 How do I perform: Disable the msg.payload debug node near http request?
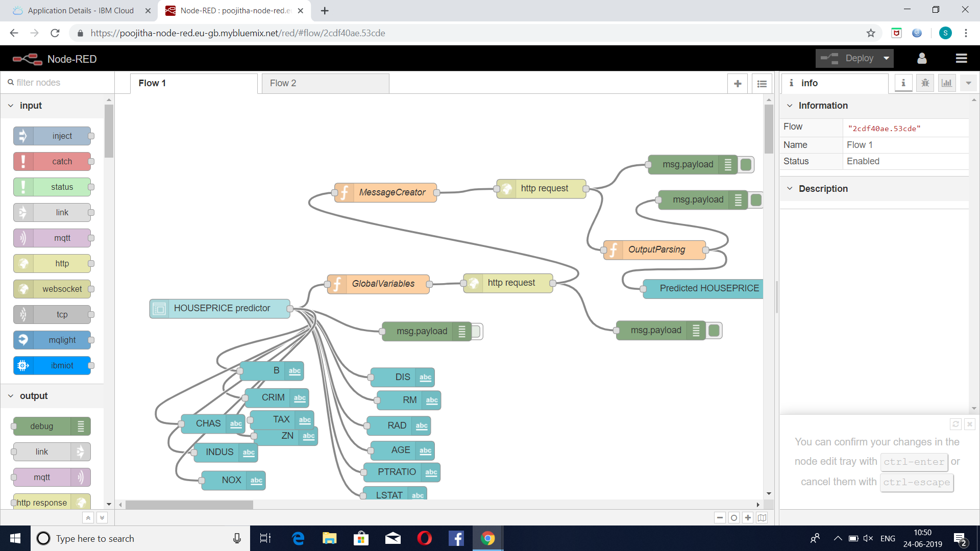pyautogui.click(x=746, y=164)
